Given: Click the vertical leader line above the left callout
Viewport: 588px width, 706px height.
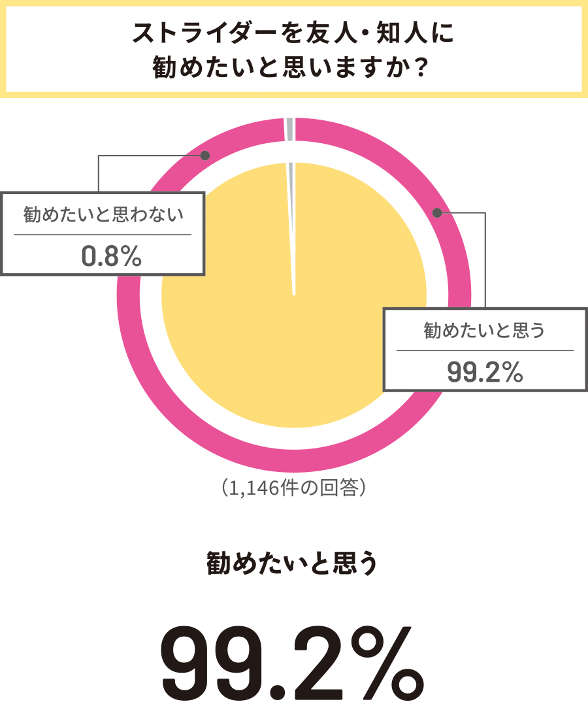Looking at the screenshot, I should (99, 173).
